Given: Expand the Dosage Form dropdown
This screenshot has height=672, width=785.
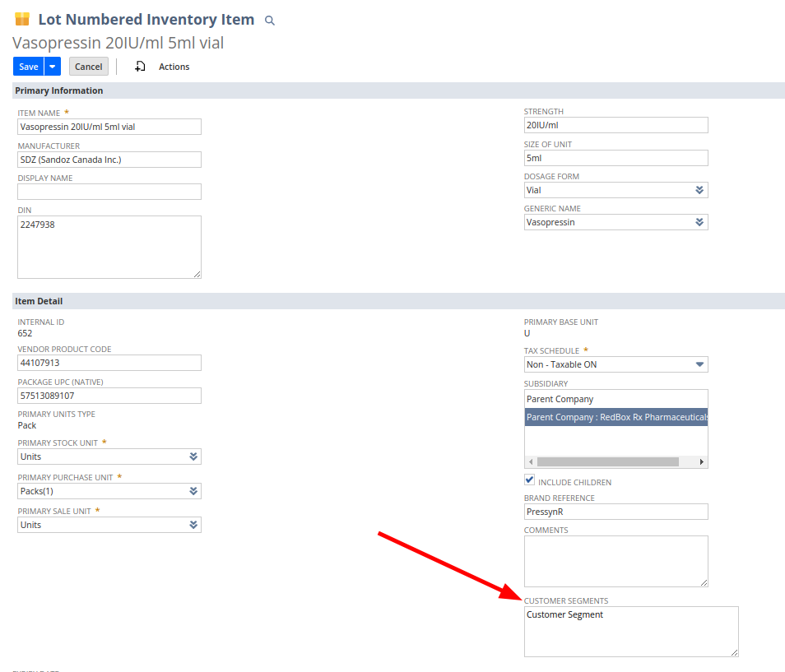Looking at the screenshot, I should 699,190.
